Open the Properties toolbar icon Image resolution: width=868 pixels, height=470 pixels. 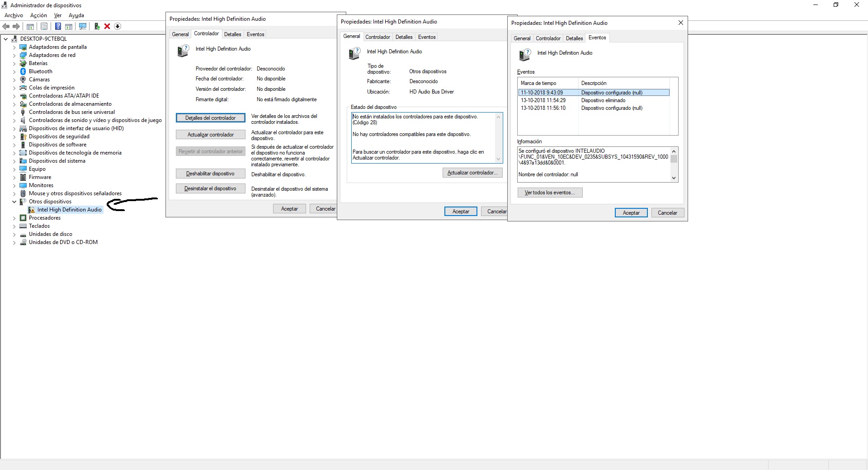[x=44, y=26]
